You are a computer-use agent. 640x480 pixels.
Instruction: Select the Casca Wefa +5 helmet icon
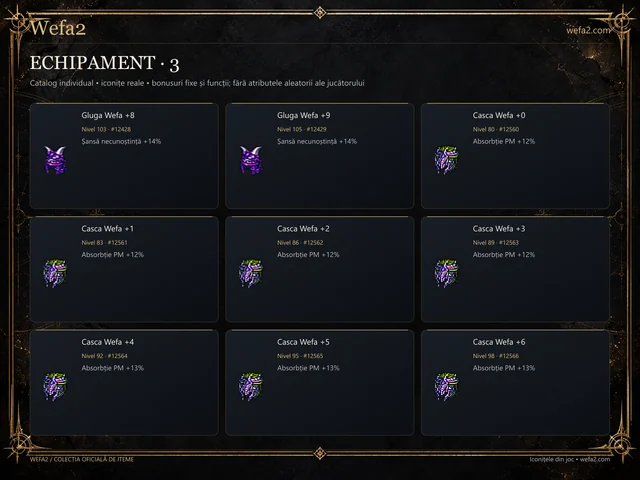[x=251, y=386]
